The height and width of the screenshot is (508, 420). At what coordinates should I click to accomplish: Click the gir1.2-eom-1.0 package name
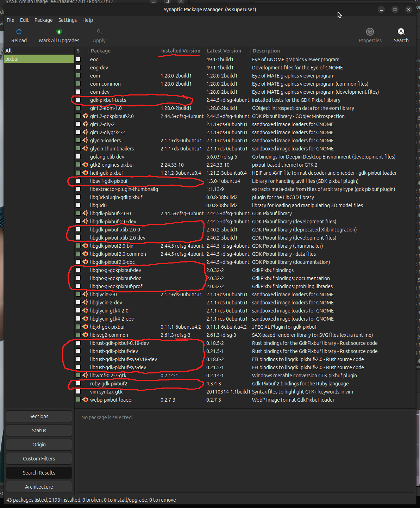click(x=106, y=108)
